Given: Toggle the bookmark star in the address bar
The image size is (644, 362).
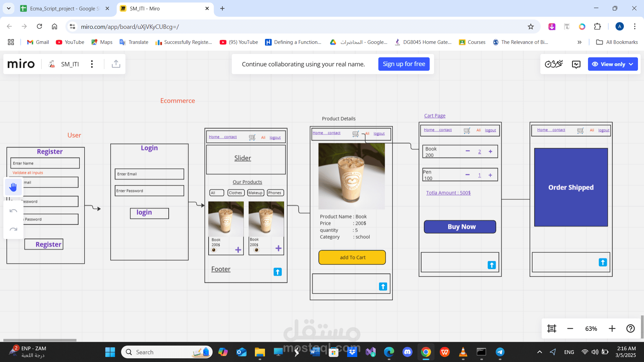Looking at the screenshot, I should pos(531,26).
